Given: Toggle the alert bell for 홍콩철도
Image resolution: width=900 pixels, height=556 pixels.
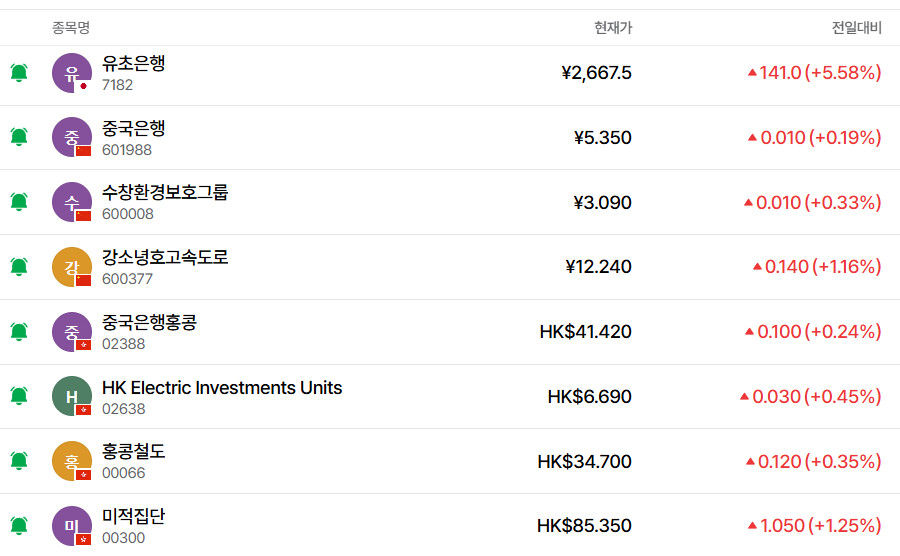Looking at the screenshot, I should click(19, 461).
